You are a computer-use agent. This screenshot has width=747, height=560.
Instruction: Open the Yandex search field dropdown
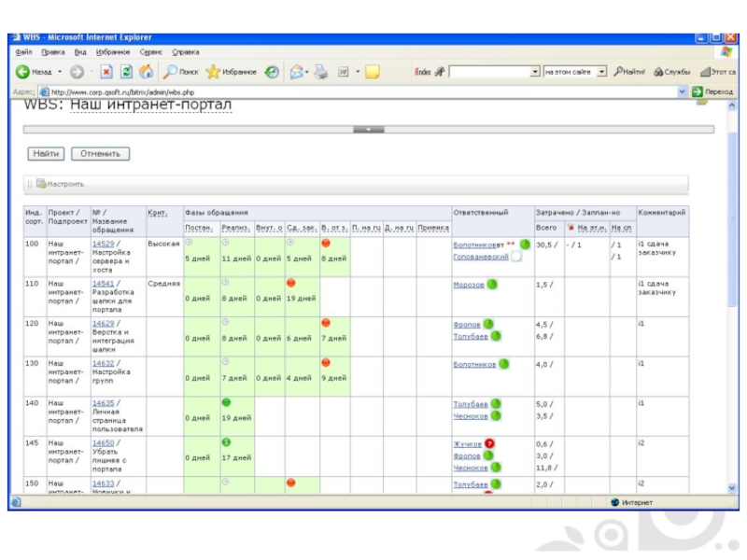tap(535, 71)
